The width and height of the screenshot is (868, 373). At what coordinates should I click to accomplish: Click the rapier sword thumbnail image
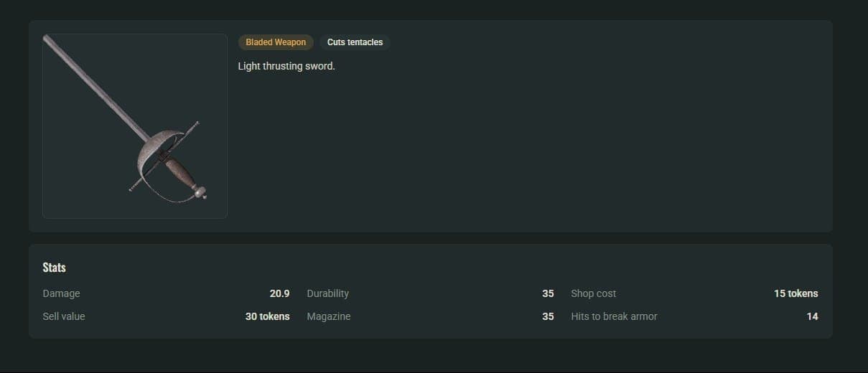pyautogui.click(x=135, y=126)
